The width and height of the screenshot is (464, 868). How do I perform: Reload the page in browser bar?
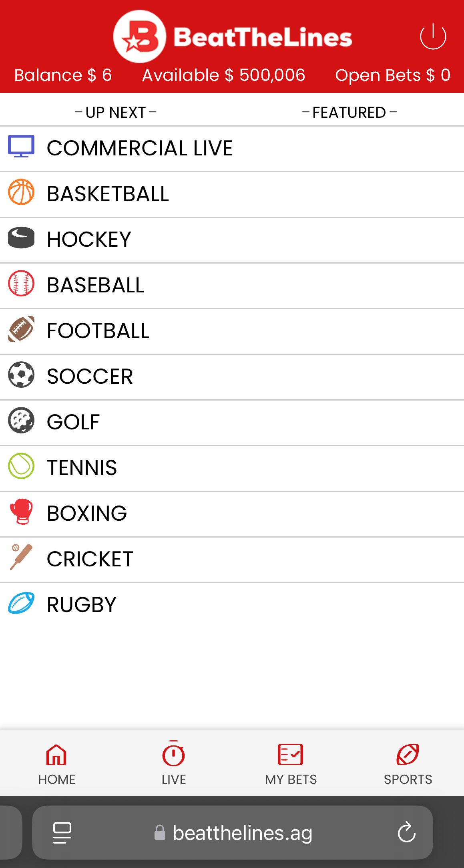click(407, 832)
